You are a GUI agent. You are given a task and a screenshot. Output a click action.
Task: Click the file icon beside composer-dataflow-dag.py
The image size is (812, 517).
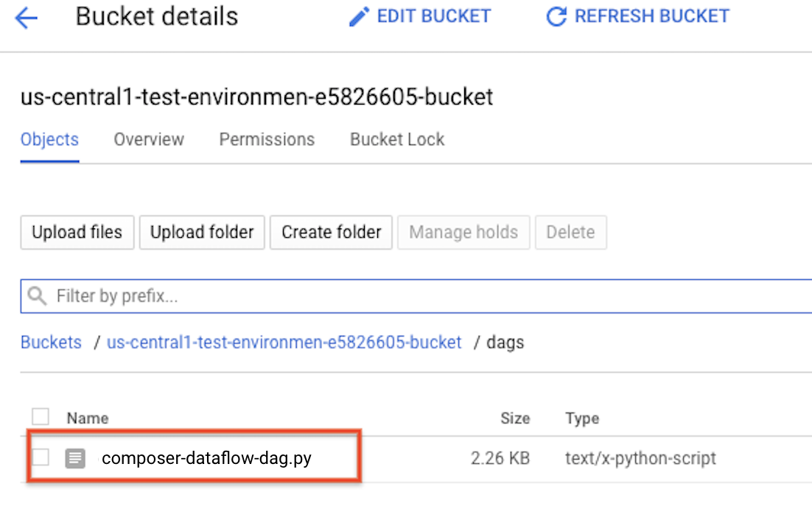[x=74, y=457]
